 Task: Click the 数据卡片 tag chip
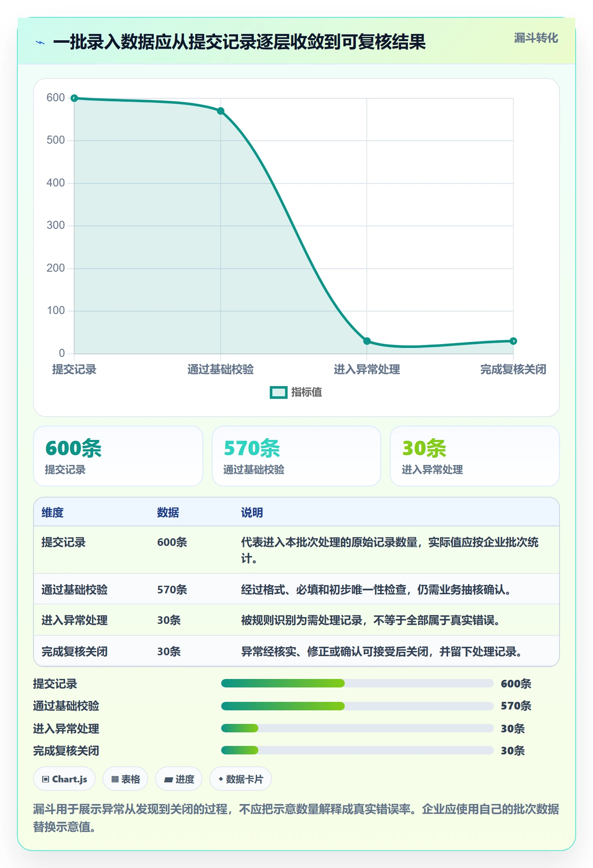click(x=241, y=779)
